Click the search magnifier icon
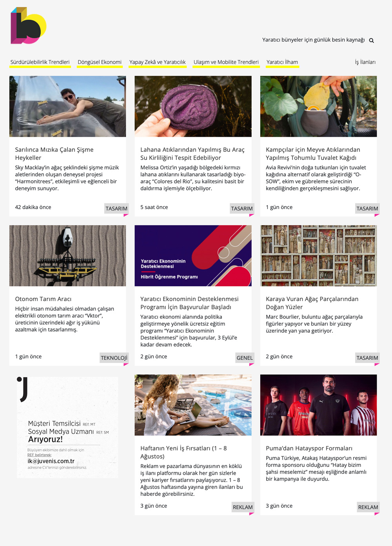 tap(371, 40)
